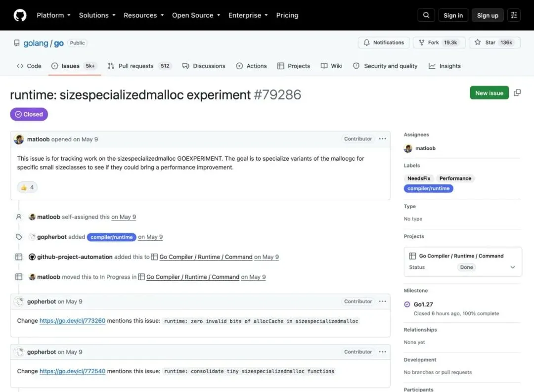Expand the Enterprise menu
The image size is (534, 392).
[248, 15]
